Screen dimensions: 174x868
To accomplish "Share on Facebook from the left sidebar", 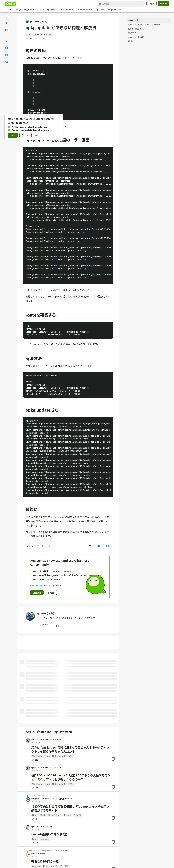I will tap(6, 48).
